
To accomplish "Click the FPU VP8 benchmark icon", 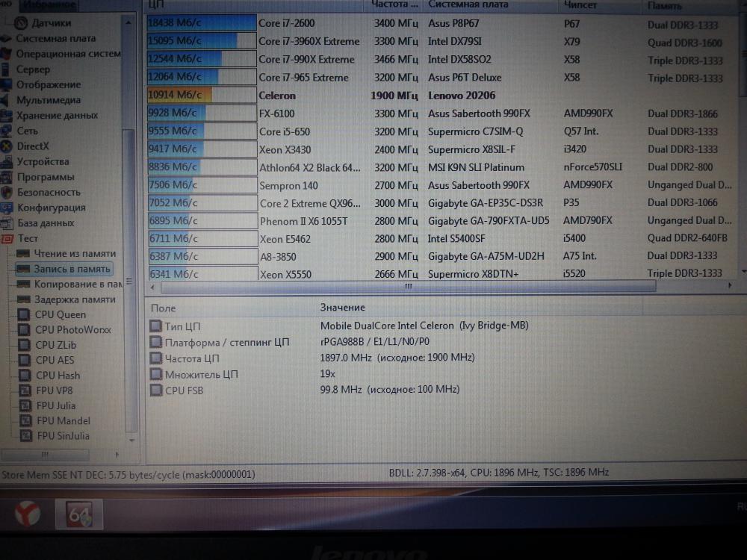I will click(25, 391).
